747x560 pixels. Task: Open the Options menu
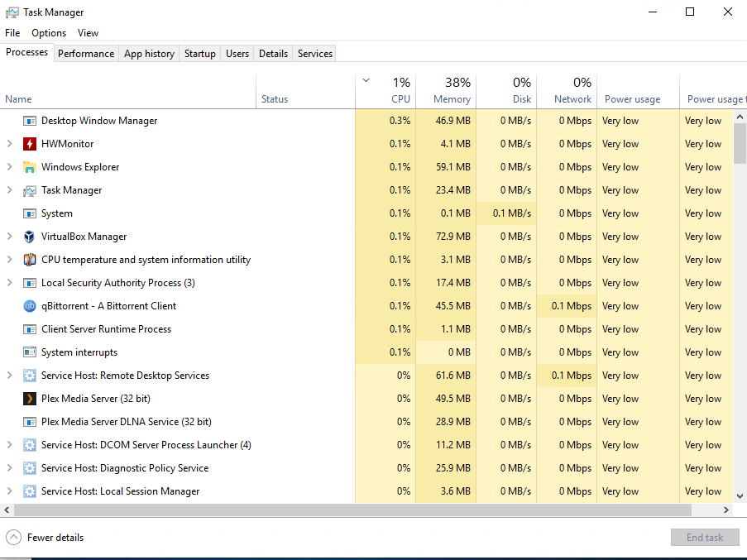point(49,33)
